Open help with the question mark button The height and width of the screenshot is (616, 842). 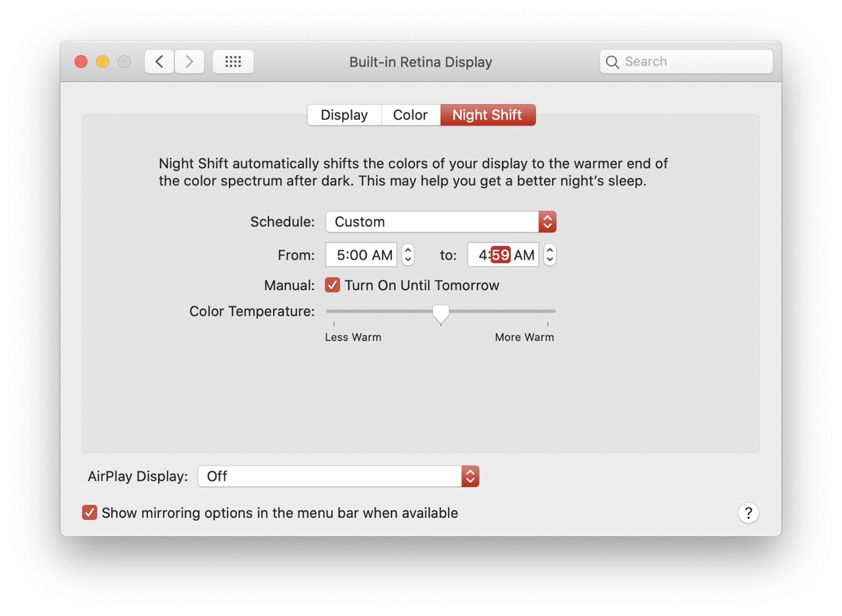tap(749, 513)
